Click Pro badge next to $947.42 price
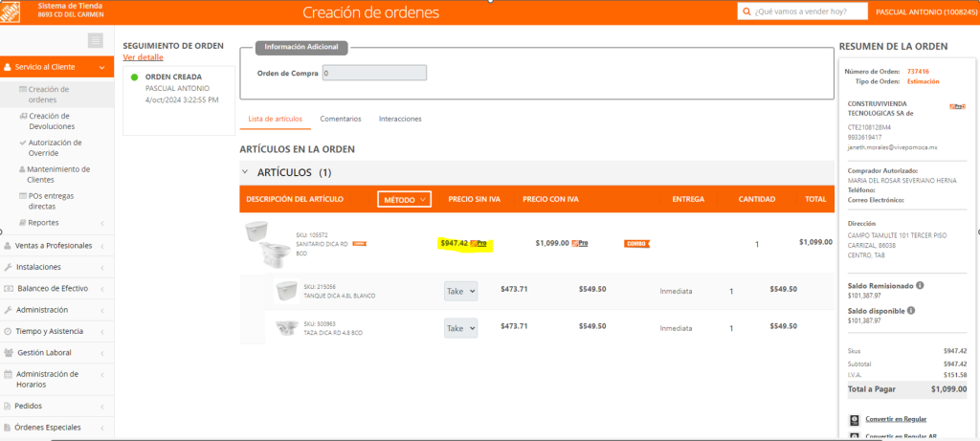The height and width of the screenshot is (441, 980). click(x=479, y=243)
